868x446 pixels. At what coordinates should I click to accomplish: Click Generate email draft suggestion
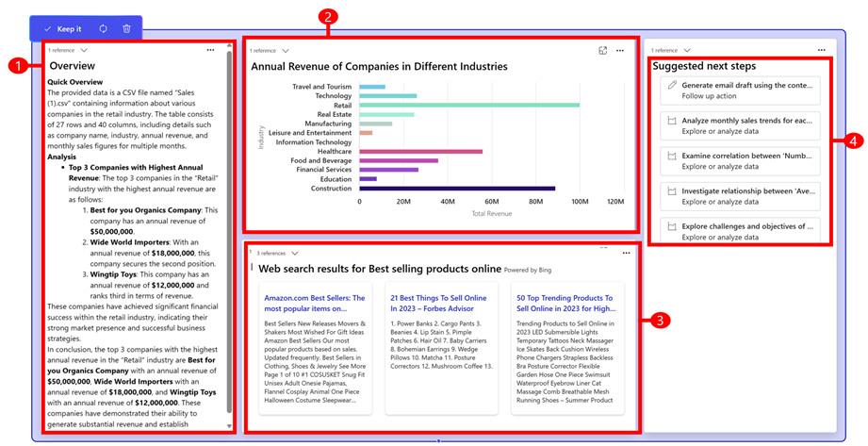[740, 91]
